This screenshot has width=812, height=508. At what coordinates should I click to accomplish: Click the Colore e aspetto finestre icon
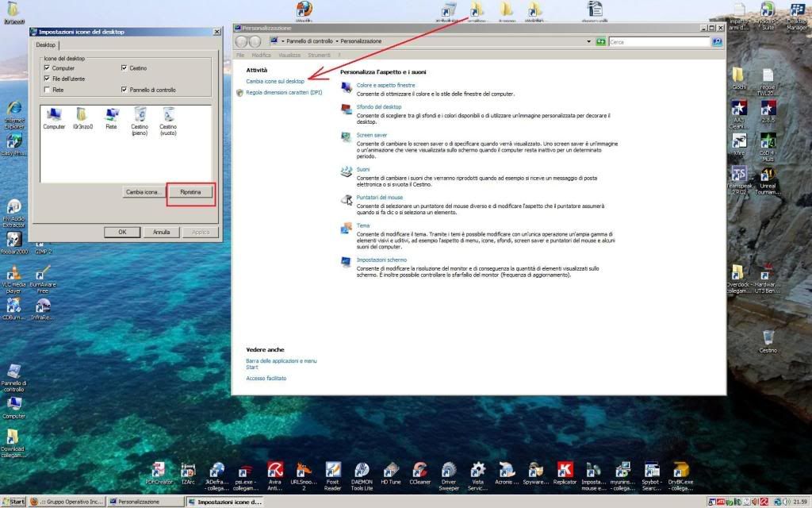point(347,87)
